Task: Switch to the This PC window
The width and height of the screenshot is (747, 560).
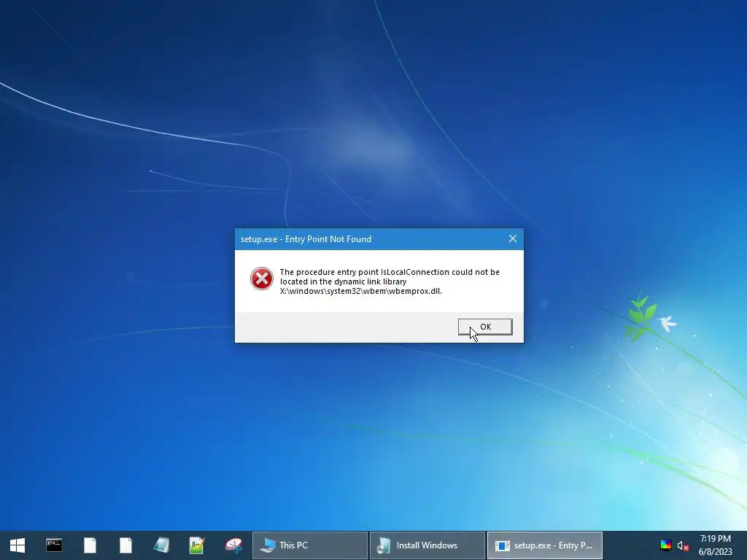Action: pos(309,545)
